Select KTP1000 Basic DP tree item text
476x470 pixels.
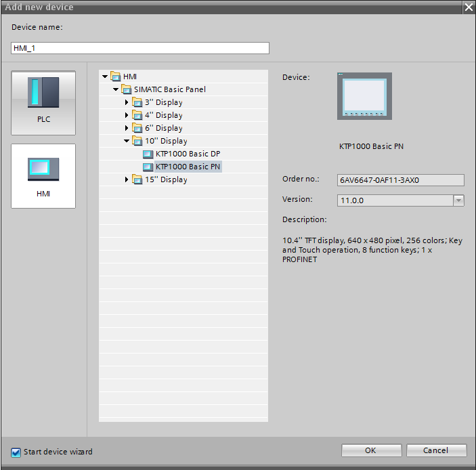(188, 154)
